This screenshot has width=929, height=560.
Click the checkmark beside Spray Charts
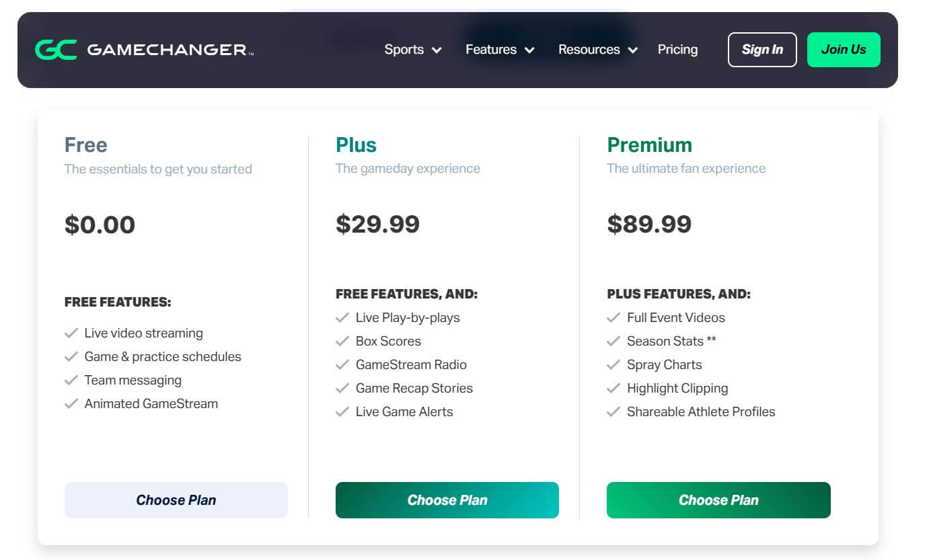(x=614, y=364)
